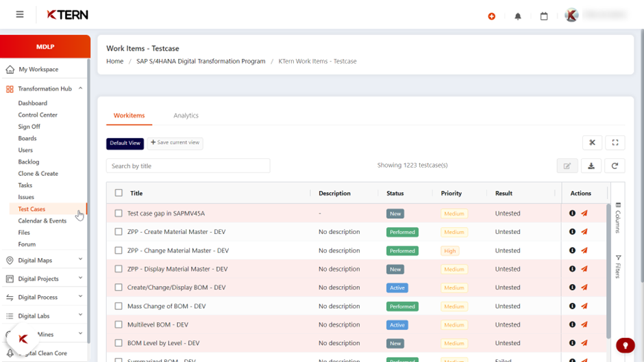Open SAP S/4HANA Digital Transformation Program breadcrumb
Image resolution: width=644 pixels, height=362 pixels.
click(x=201, y=61)
